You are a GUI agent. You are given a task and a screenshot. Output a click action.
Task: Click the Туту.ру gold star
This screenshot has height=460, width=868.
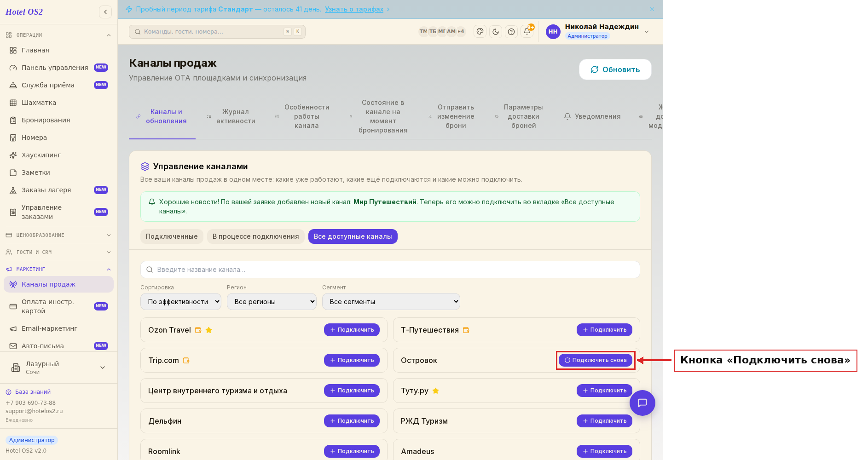(x=435, y=391)
